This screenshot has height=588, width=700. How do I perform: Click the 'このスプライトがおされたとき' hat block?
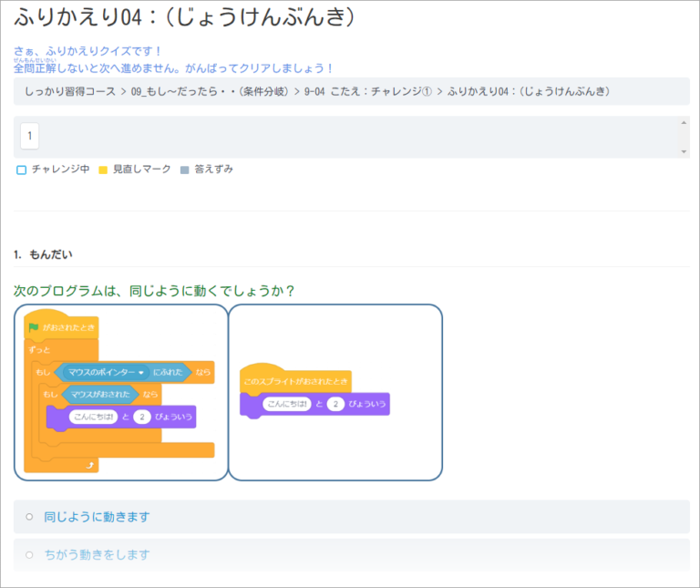[295, 380]
